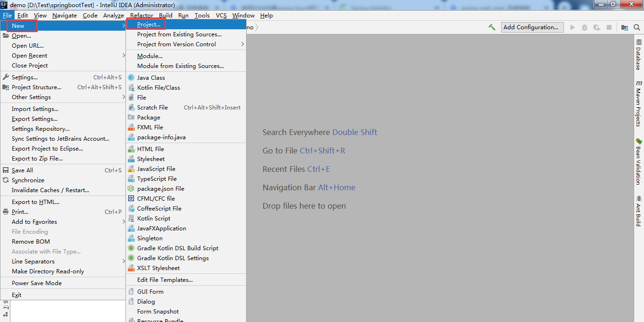Expand the Line Separators submenu
The width and height of the screenshot is (644, 322).
(63, 261)
